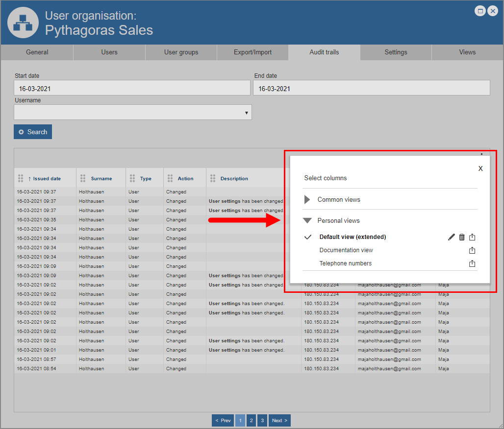Share the Telephone numbers view via export icon
The width and height of the screenshot is (504, 429).
[472, 263]
